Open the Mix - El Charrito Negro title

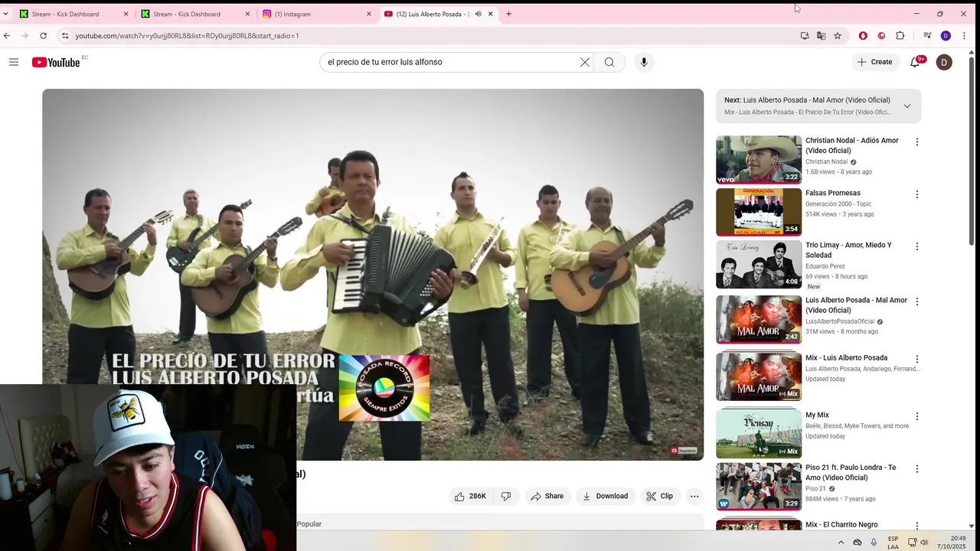841,525
